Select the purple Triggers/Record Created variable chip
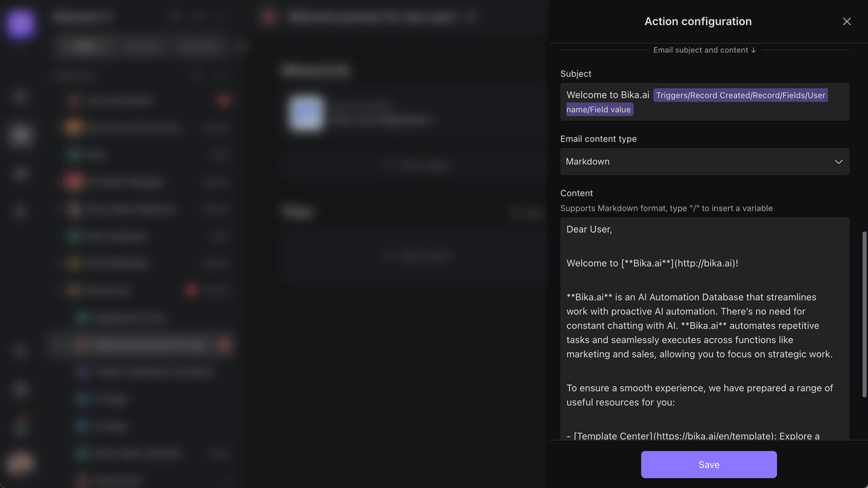This screenshot has width=868, height=488. click(x=740, y=96)
